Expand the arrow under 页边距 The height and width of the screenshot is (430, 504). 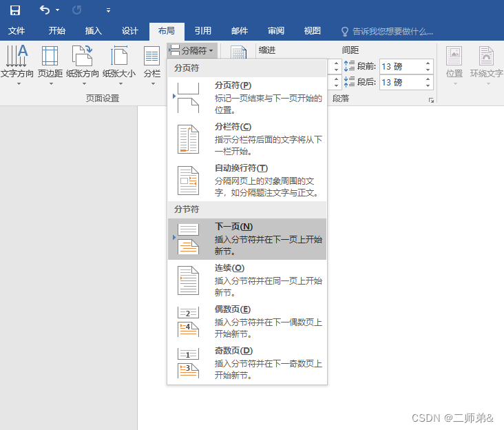[51, 84]
